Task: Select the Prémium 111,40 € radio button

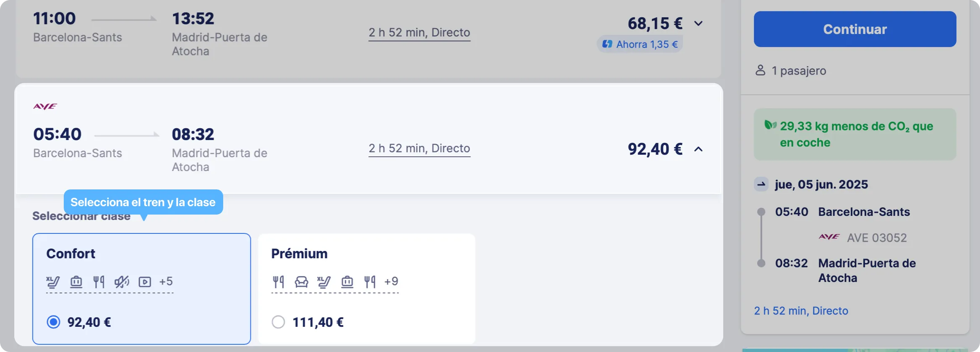Action: coord(278,322)
